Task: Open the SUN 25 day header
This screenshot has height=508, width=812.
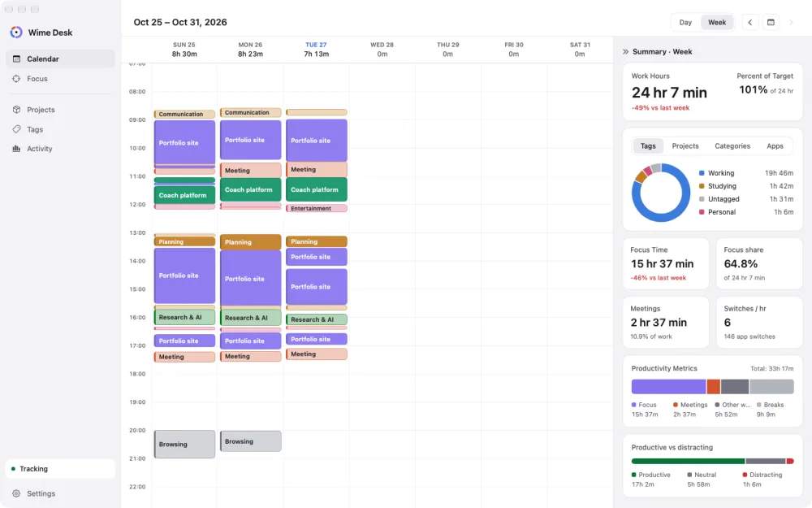Action: (184, 50)
